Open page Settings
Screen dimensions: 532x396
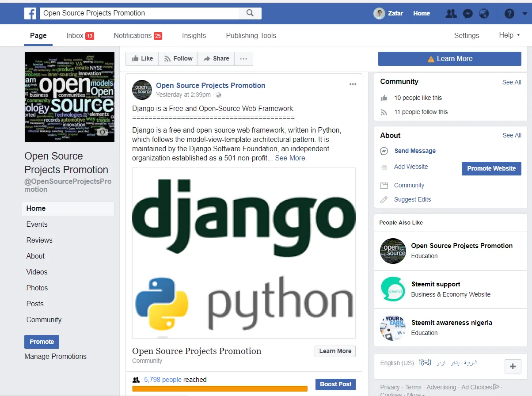click(467, 36)
